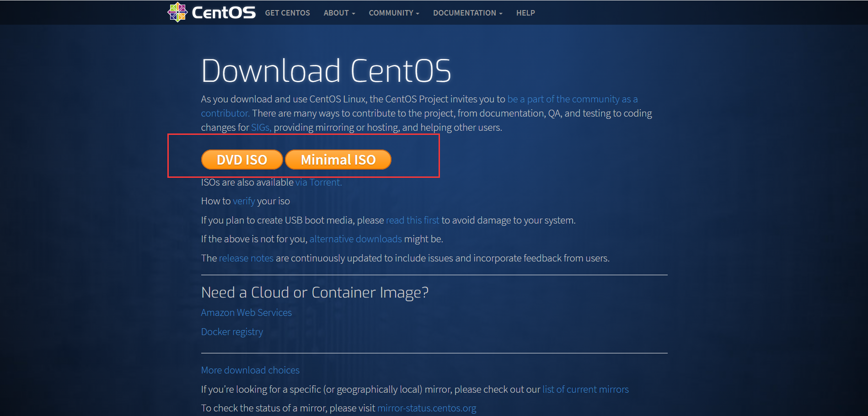
Task: Click the CentOS pinwheel logo icon
Action: coord(177,12)
